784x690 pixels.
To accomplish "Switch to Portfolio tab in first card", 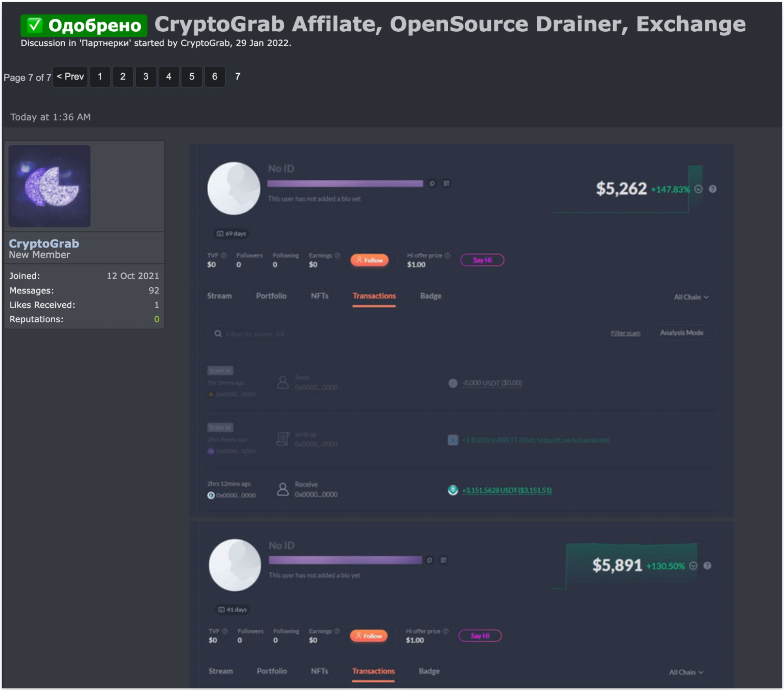I will point(271,296).
